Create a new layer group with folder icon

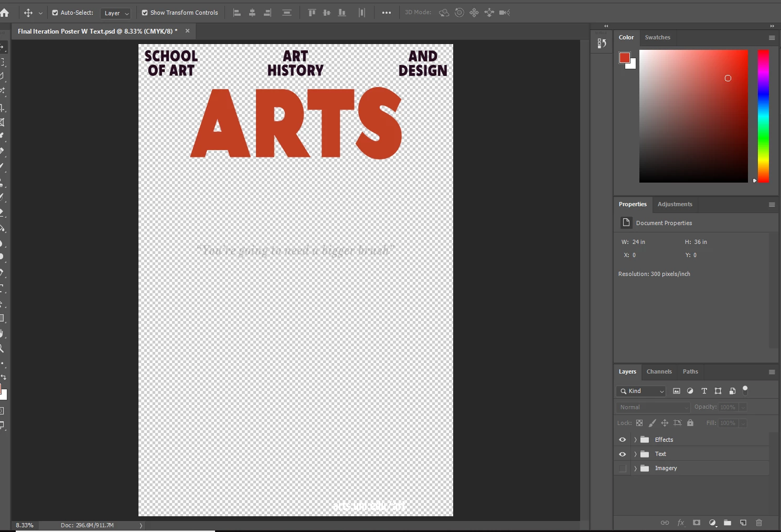(727, 523)
